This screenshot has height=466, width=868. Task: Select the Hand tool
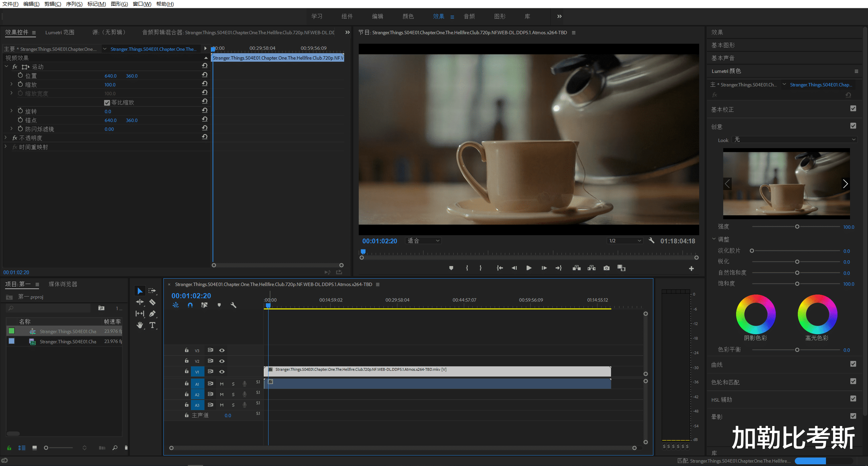point(140,325)
